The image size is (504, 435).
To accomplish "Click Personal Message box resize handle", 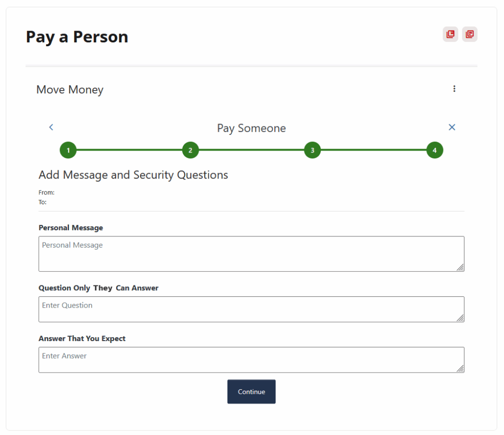I will 460,267.
